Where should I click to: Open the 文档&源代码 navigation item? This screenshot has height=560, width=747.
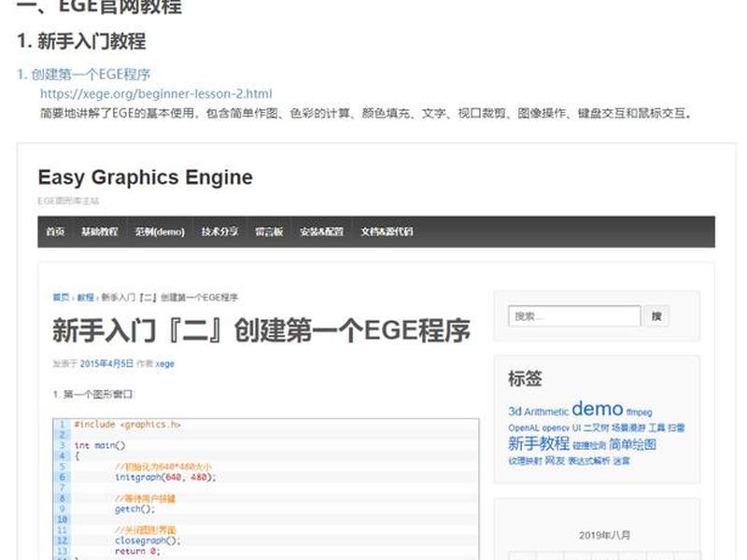387,231
